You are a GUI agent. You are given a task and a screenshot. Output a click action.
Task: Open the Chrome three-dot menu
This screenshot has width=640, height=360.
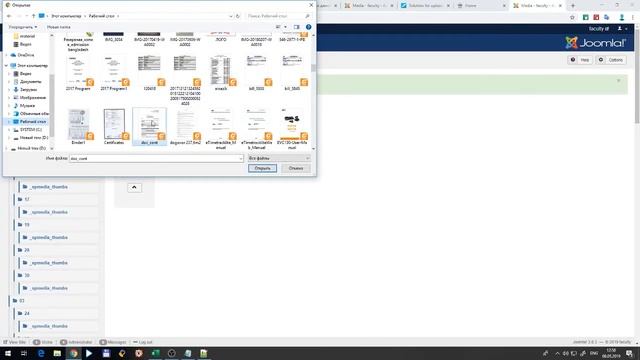(633, 18)
